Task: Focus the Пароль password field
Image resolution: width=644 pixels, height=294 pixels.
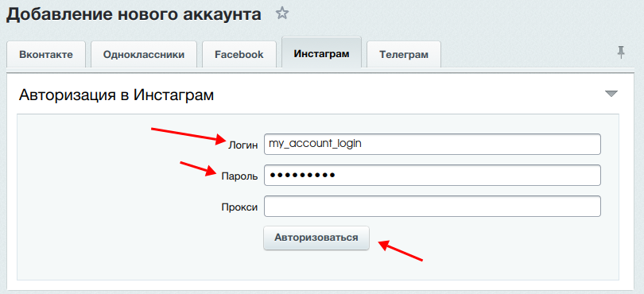Action: (x=433, y=176)
